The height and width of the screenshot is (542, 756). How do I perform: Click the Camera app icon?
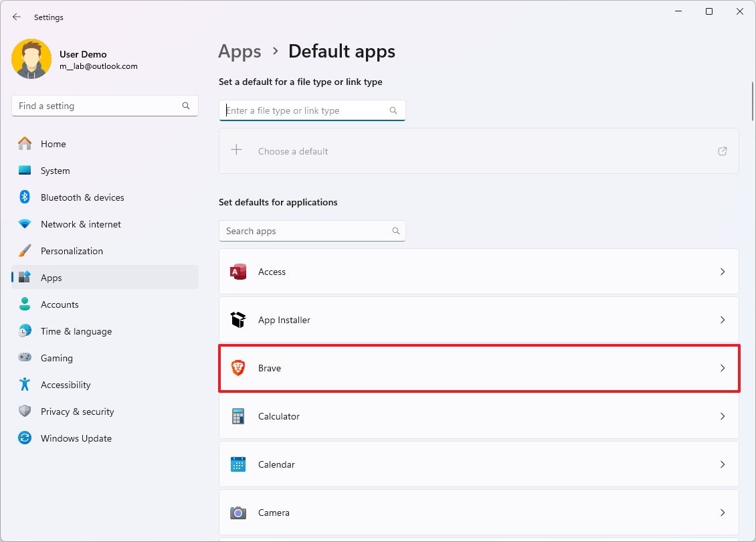(x=238, y=512)
